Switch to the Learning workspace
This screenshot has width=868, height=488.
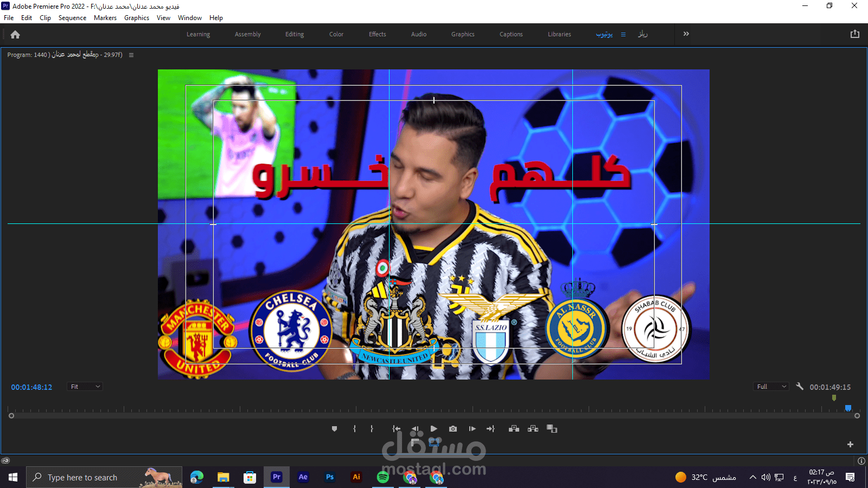[x=198, y=34]
